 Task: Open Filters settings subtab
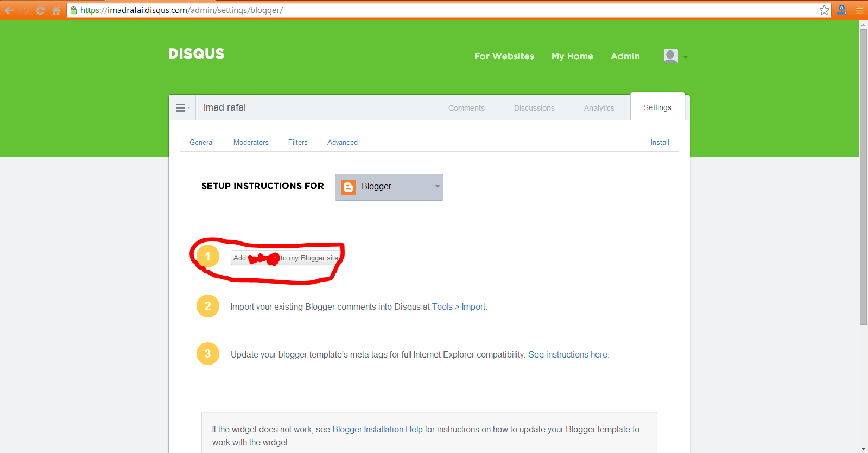point(298,142)
